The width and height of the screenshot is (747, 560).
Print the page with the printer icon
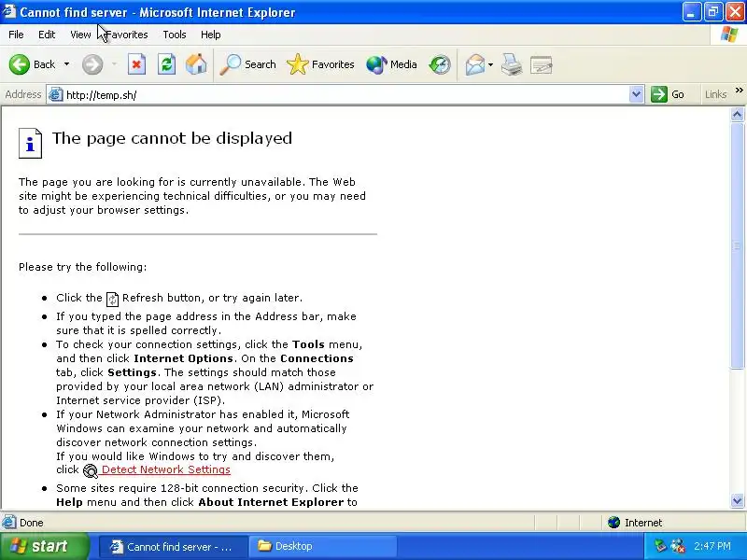[x=512, y=64]
